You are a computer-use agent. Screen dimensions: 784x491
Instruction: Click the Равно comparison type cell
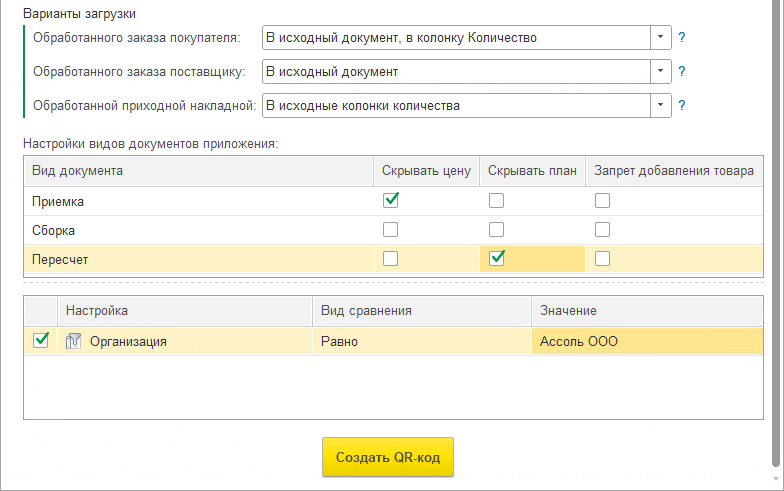[x=421, y=341]
